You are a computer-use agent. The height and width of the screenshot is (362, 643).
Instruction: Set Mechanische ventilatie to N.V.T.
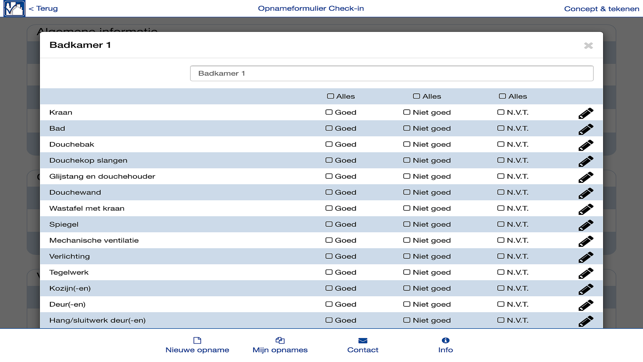click(500, 240)
